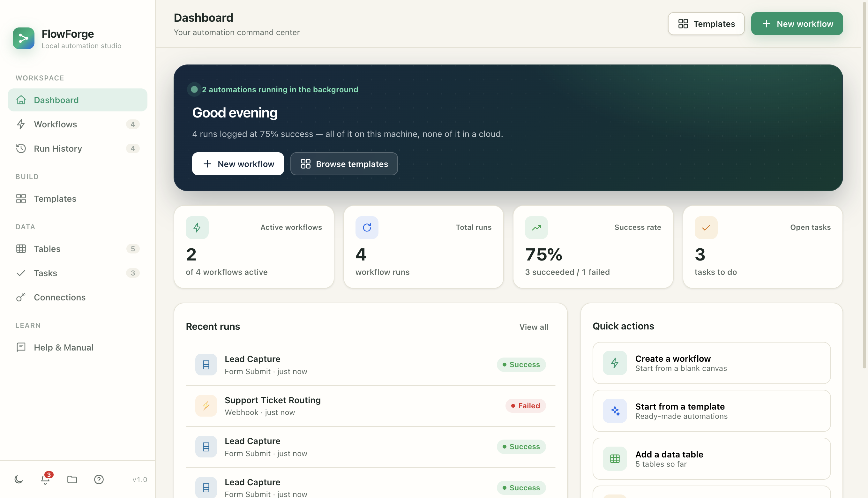Click the Workflows count badge 4

(x=133, y=124)
